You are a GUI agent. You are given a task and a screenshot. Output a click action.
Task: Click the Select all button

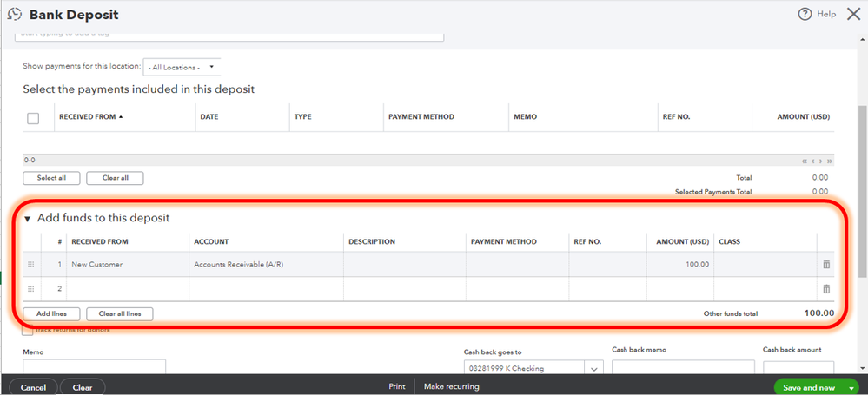click(51, 178)
